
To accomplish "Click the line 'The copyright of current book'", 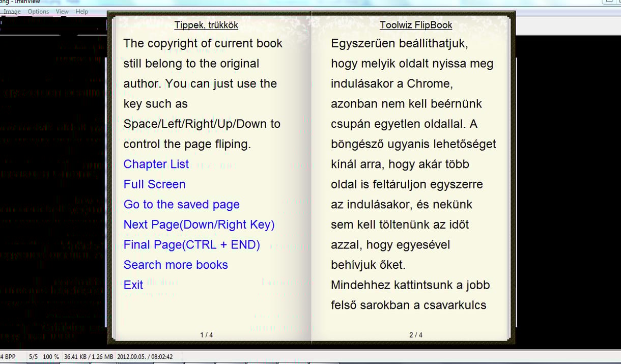I will pos(203,43).
